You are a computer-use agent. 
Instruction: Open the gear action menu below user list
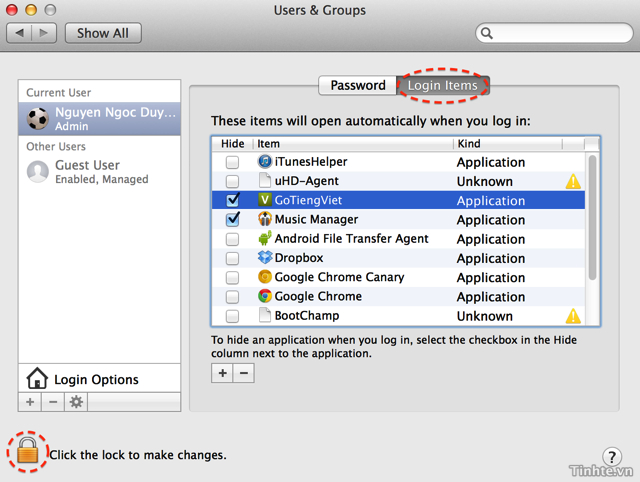(76, 402)
